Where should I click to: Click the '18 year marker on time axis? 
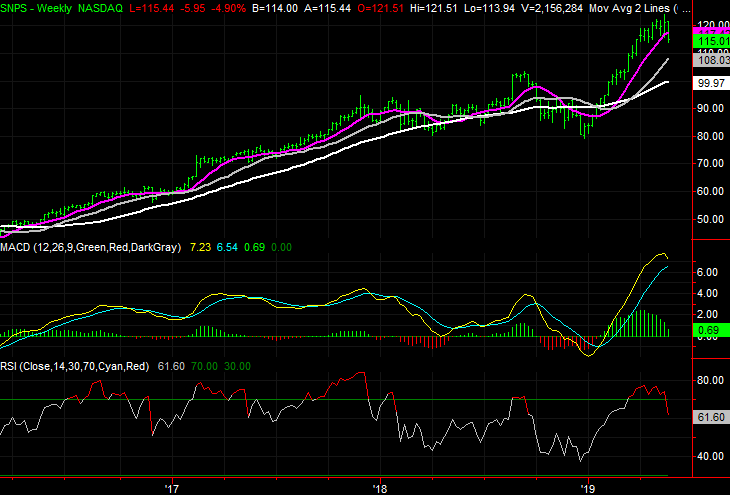click(380, 489)
